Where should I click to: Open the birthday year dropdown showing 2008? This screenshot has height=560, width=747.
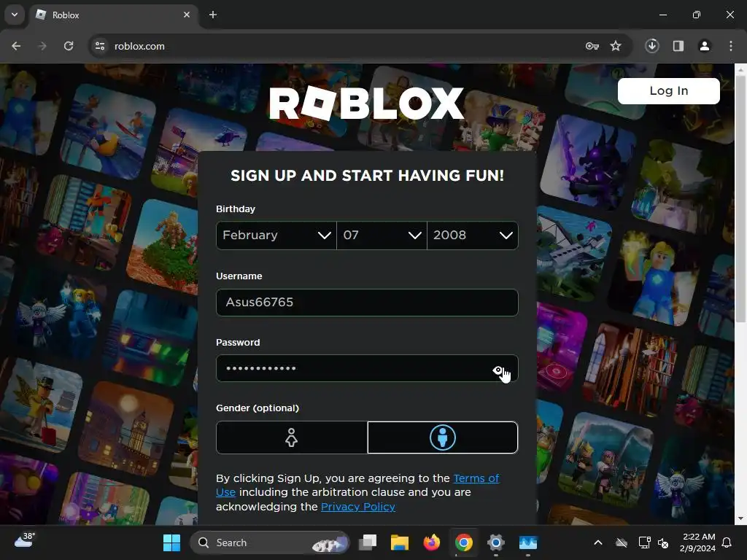point(473,236)
